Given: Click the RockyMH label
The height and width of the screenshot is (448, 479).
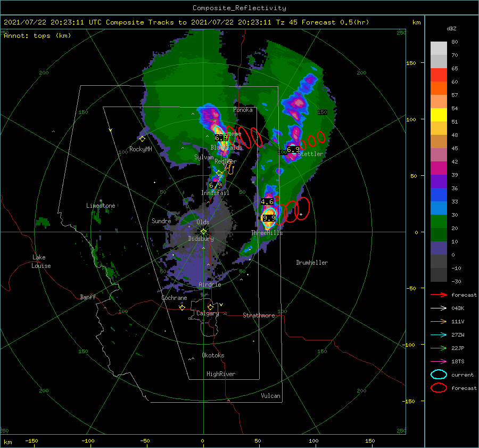Looking at the screenshot, I should coord(141,149).
